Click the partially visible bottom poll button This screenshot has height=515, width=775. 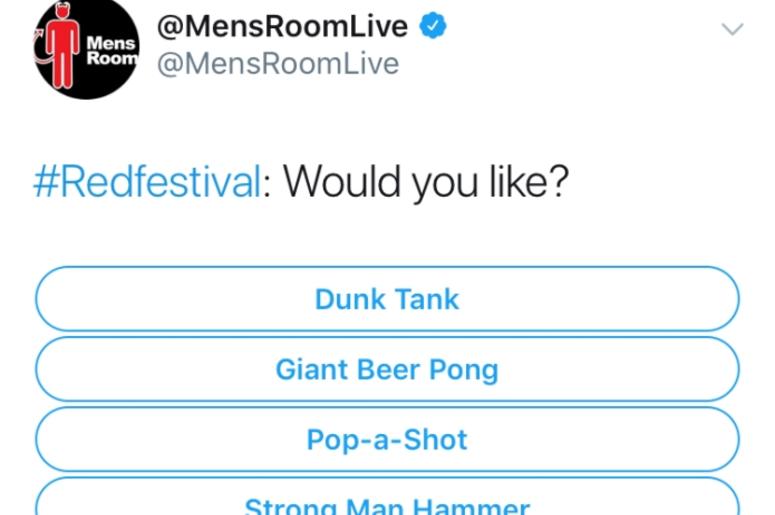click(388, 496)
